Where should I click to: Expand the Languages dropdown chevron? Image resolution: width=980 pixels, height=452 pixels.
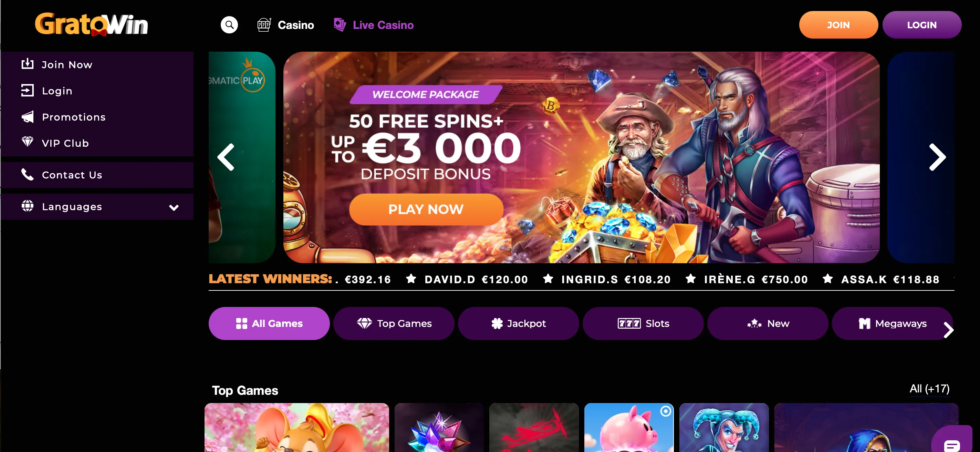[174, 207]
